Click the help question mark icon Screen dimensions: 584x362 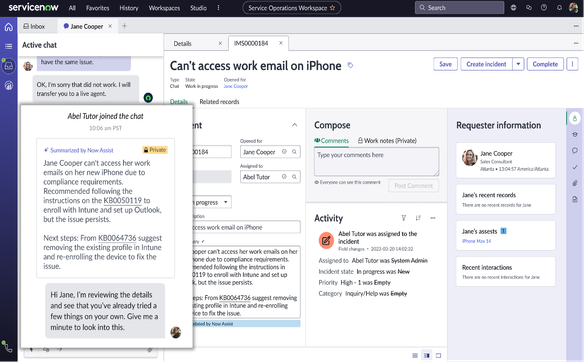point(544,8)
